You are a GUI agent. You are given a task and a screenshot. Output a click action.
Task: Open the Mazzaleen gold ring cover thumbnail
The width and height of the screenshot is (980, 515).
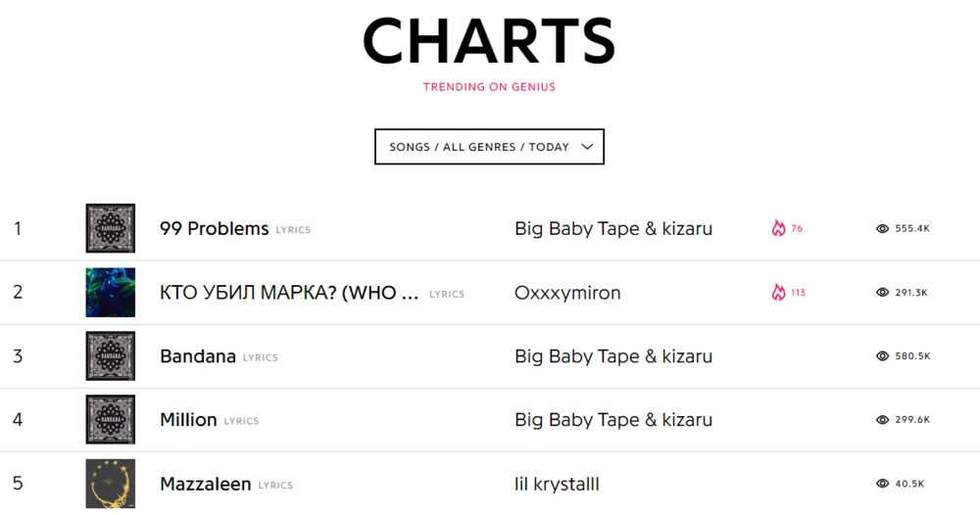pyautogui.click(x=111, y=484)
